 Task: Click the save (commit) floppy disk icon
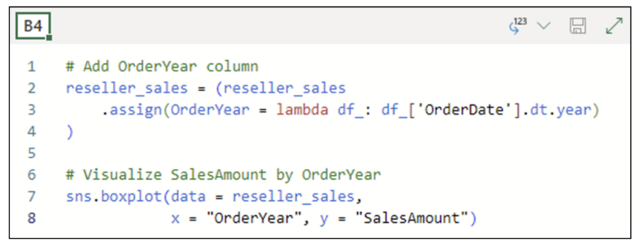point(577,26)
